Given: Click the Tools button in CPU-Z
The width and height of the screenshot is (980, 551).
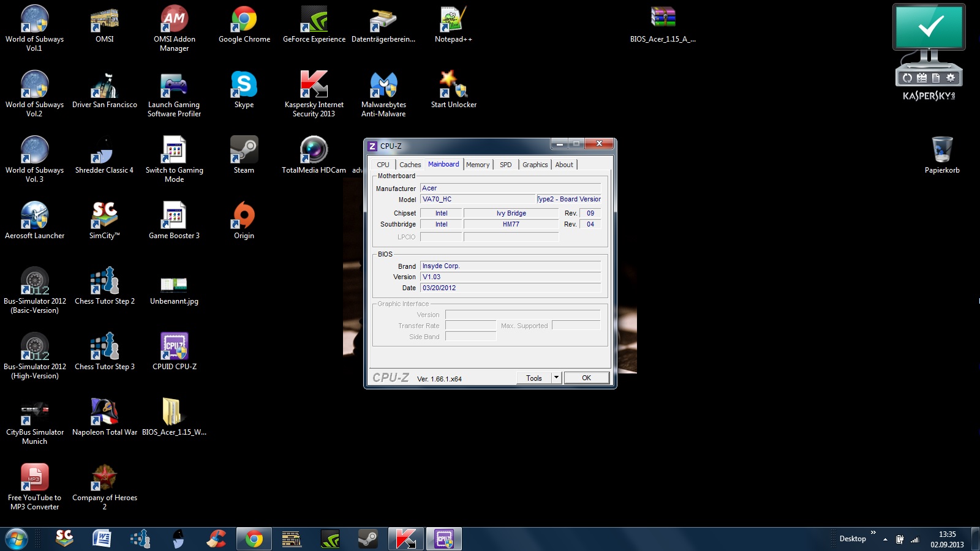Looking at the screenshot, I should (x=534, y=378).
